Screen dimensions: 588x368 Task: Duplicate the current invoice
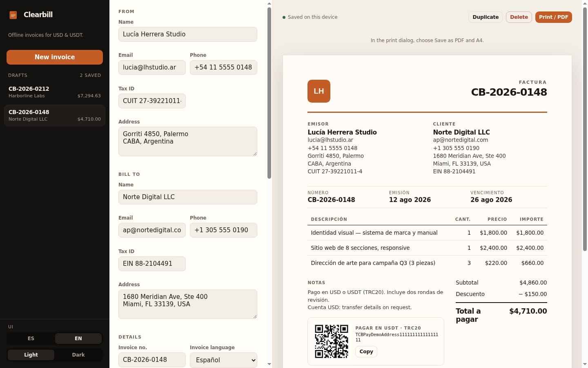click(486, 17)
